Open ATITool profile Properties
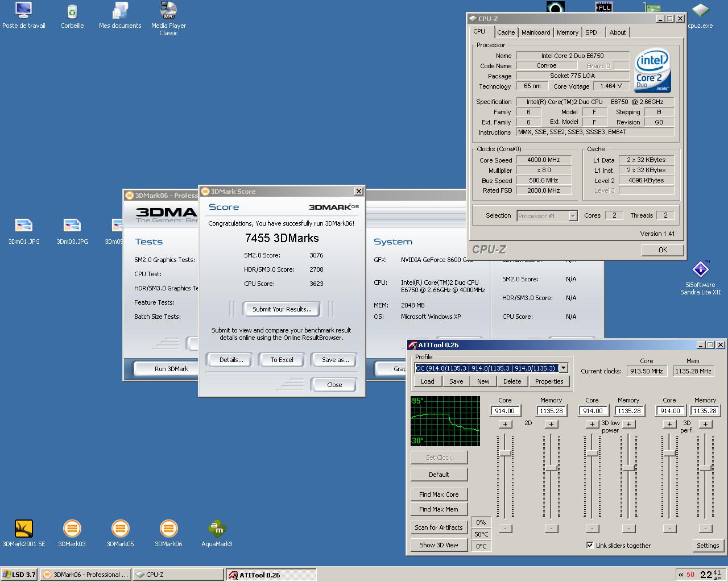 549,381
